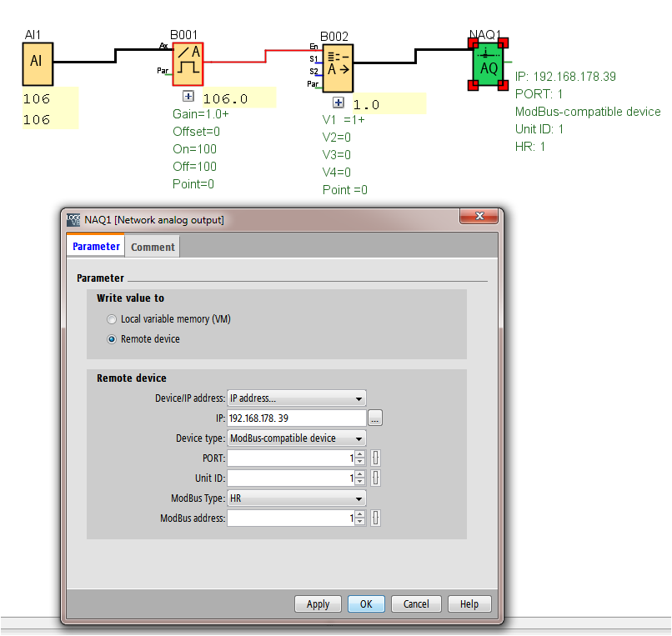Click the Apply button
This screenshot has width=672, height=636.
(318, 604)
